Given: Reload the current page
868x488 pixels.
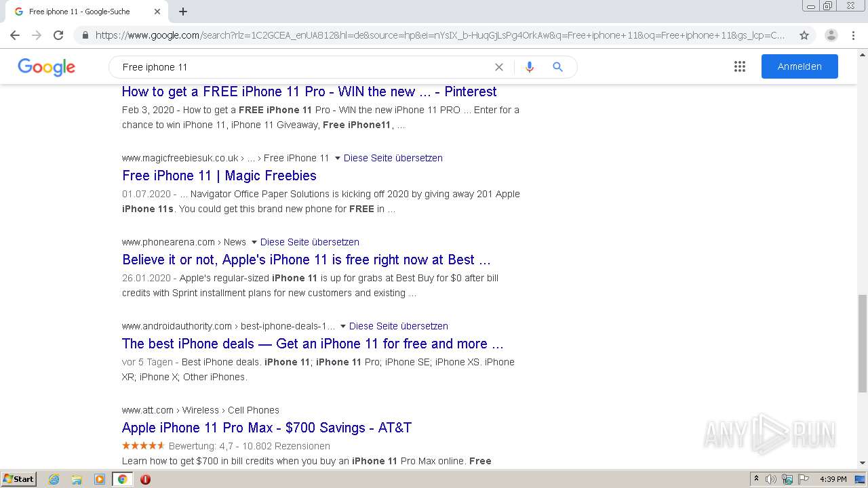Looking at the screenshot, I should pos(58,35).
